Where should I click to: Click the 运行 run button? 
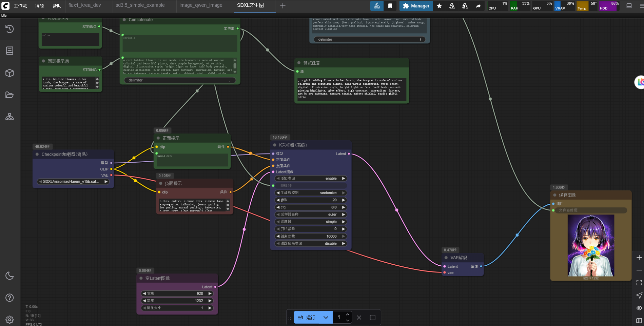(x=307, y=318)
